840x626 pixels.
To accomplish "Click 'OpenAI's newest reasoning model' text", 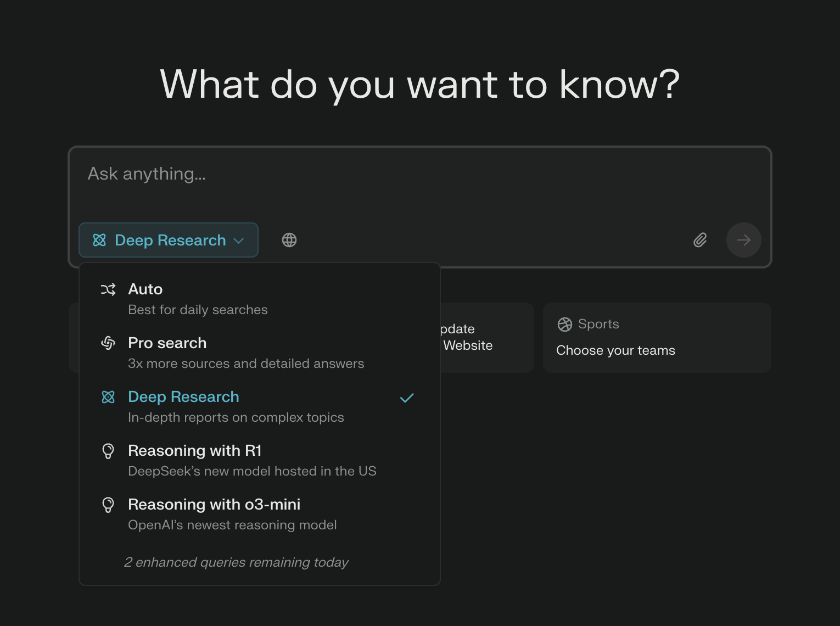I will tap(232, 525).
